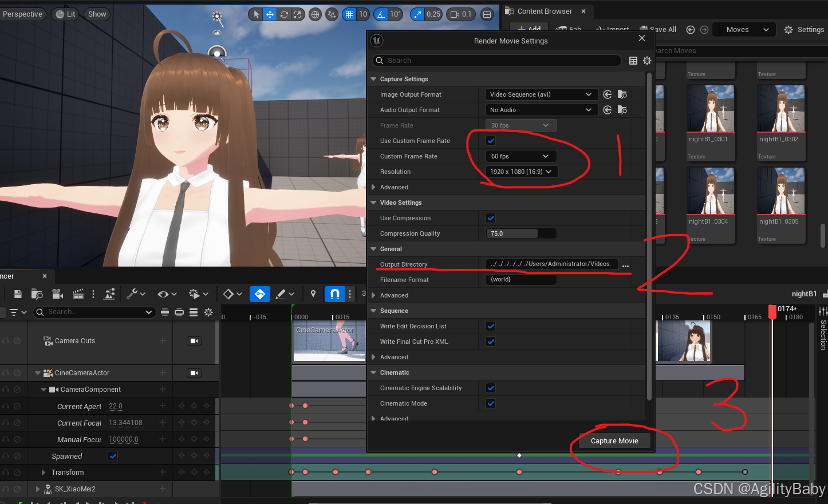Toggle Cinematic Mode checkbox
The width and height of the screenshot is (828, 504).
[491, 403]
